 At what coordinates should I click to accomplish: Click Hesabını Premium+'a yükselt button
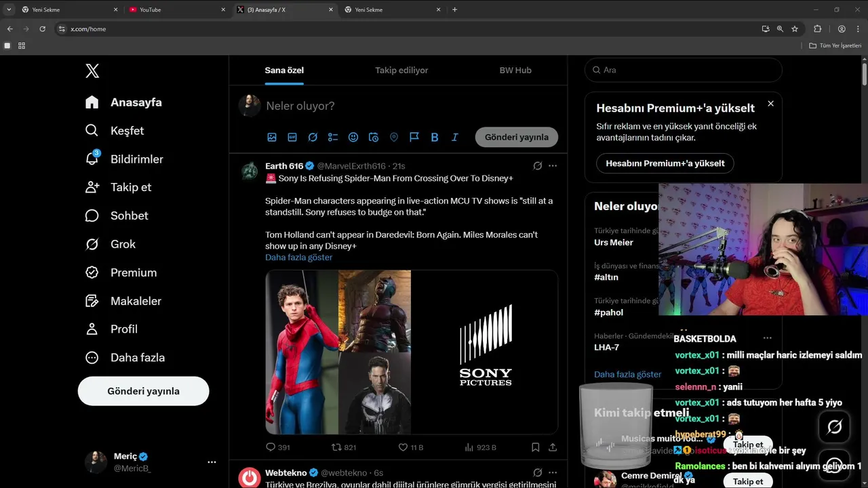(665, 163)
